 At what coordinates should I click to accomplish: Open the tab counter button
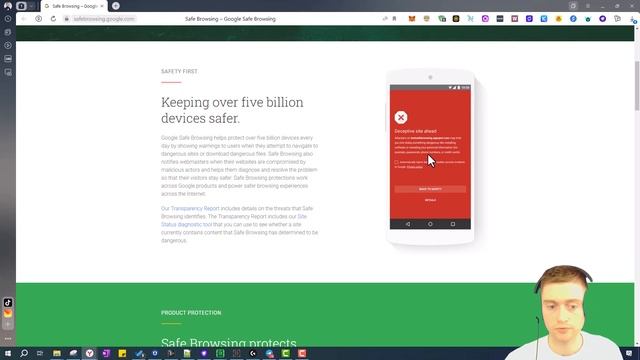coord(21,6)
